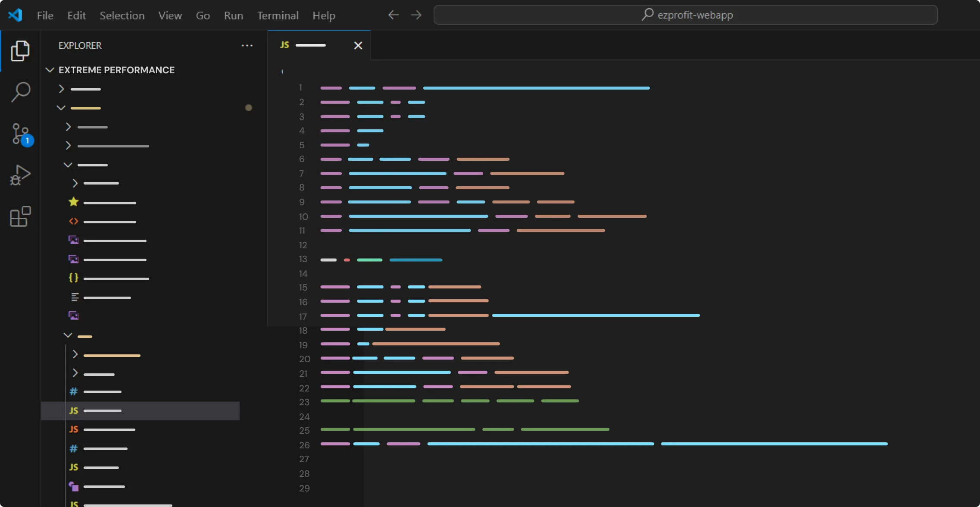
Task: Open the JSON curly braces file
Action: pos(115,279)
